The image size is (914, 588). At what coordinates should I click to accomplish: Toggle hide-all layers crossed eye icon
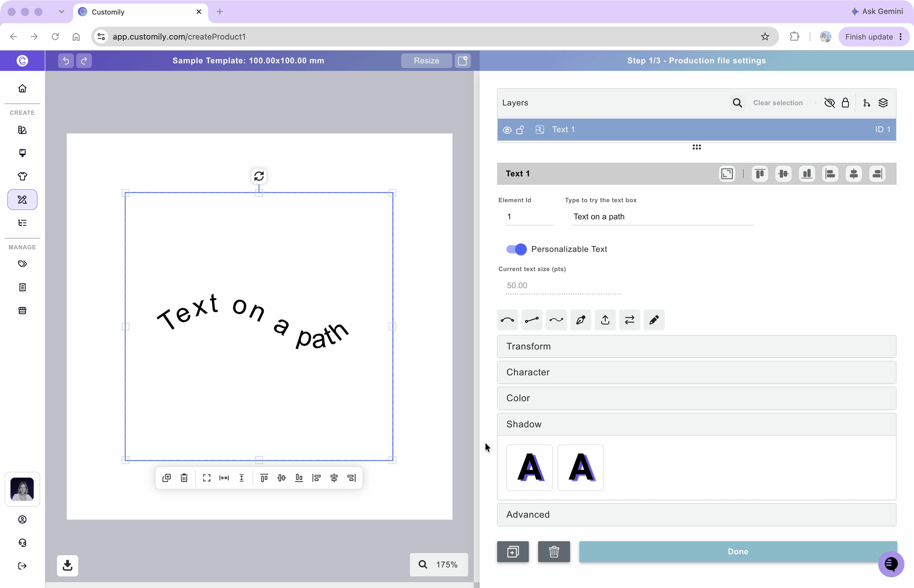point(830,103)
